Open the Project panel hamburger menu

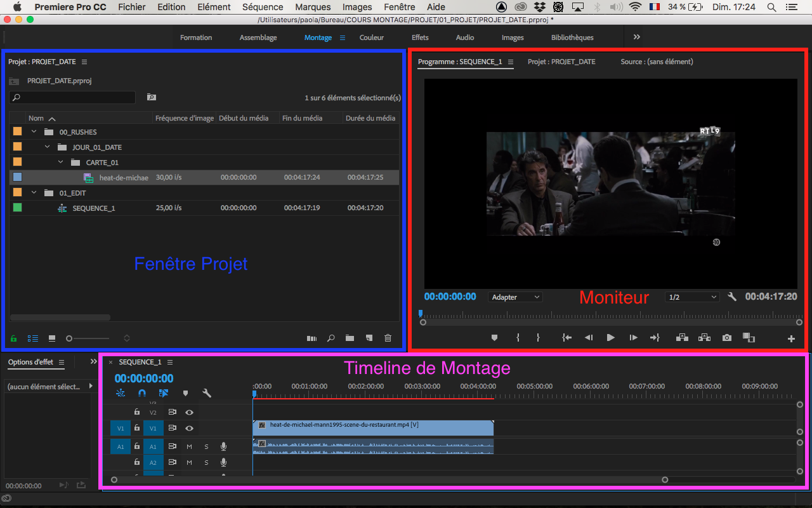coord(84,62)
